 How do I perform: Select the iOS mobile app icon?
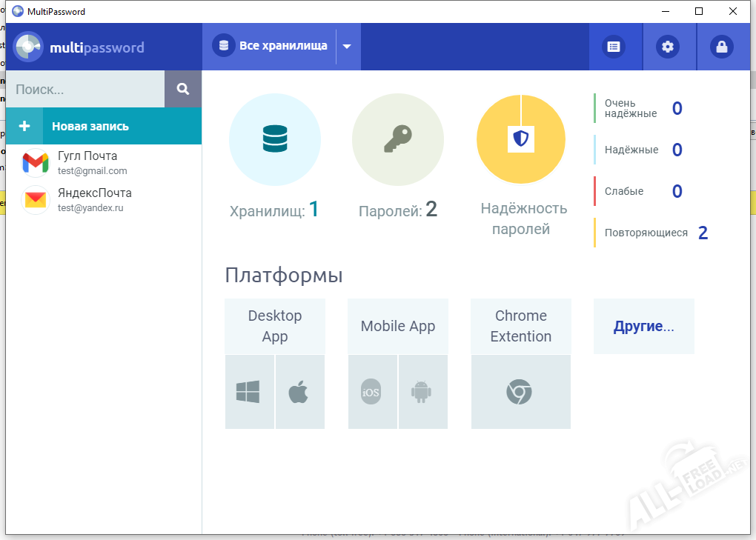pyautogui.click(x=371, y=392)
